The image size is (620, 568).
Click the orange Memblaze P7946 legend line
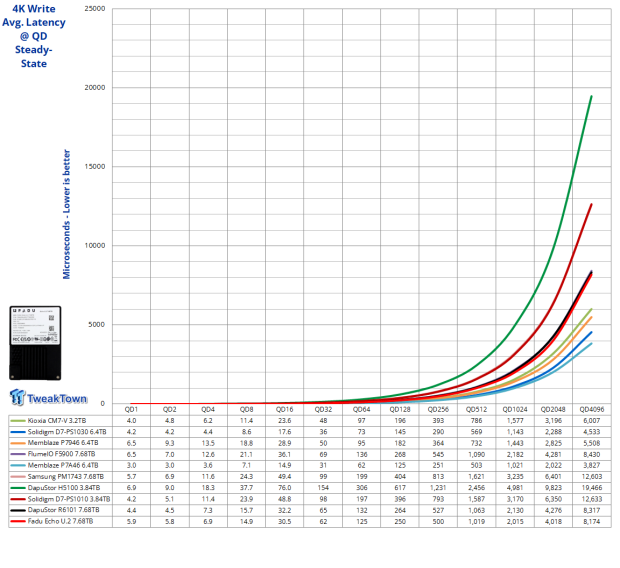click(18, 443)
